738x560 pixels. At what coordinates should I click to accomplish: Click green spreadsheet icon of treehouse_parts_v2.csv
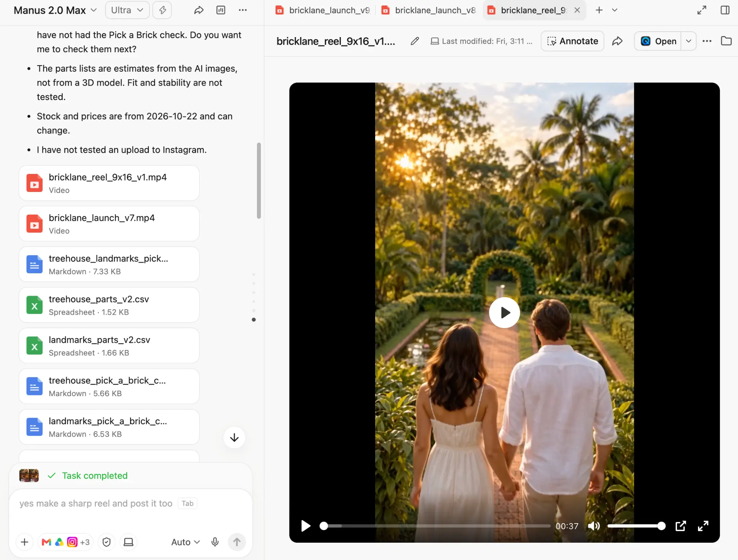click(35, 305)
